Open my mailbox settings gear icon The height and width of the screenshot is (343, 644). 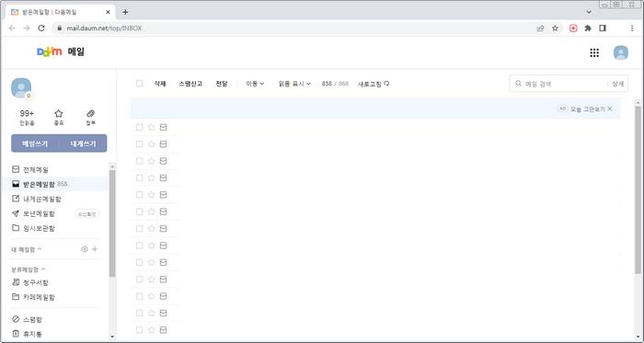click(x=85, y=249)
